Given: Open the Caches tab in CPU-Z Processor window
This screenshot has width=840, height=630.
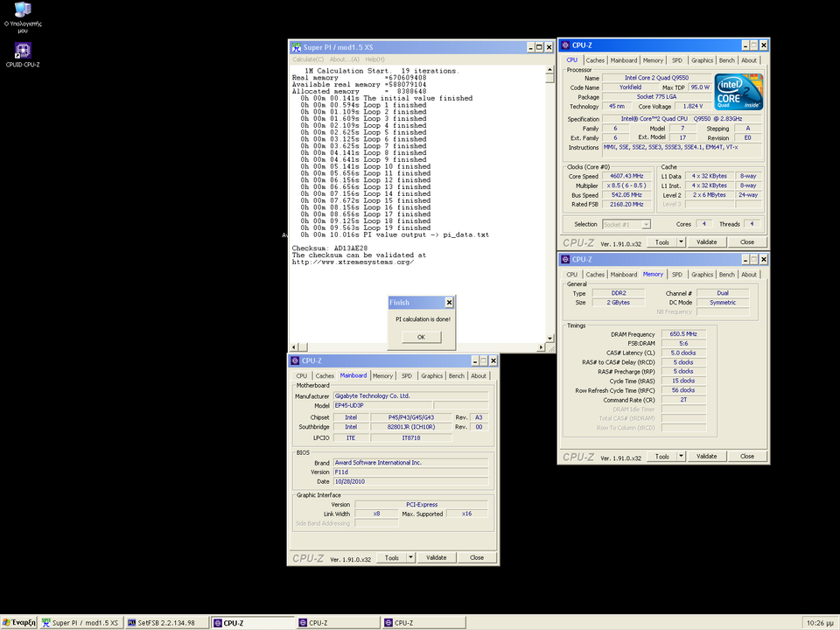Looking at the screenshot, I should point(595,60).
